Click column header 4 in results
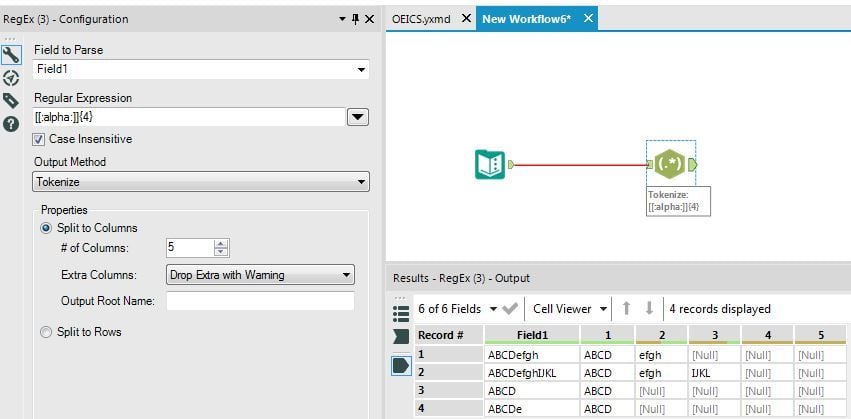Screen dimensions: 851x419 [x=767, y=335]
